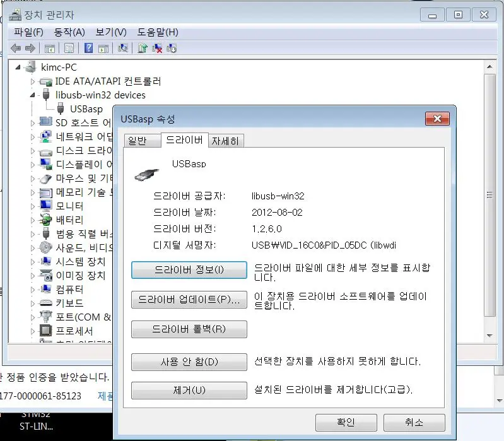Open the 보기(V) menu
504x441 pixels.
pyautogui.click(x=111, y=32)
